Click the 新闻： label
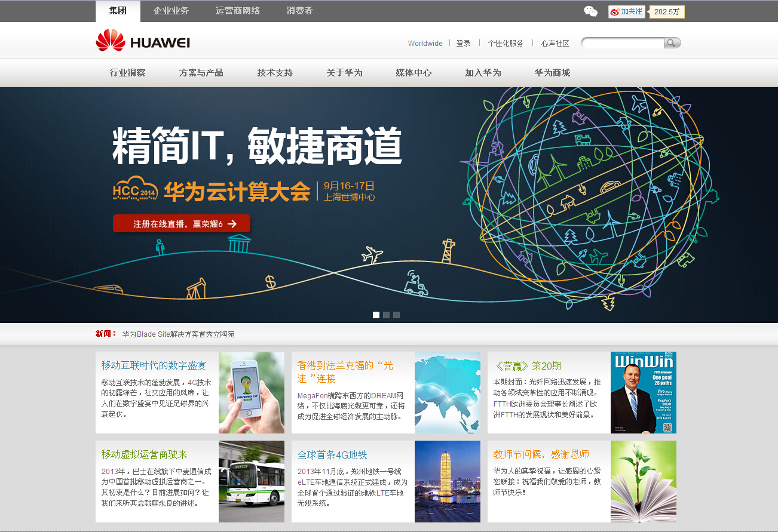The width and height of the screenshot is (778, 532). [x=106, y=334]
